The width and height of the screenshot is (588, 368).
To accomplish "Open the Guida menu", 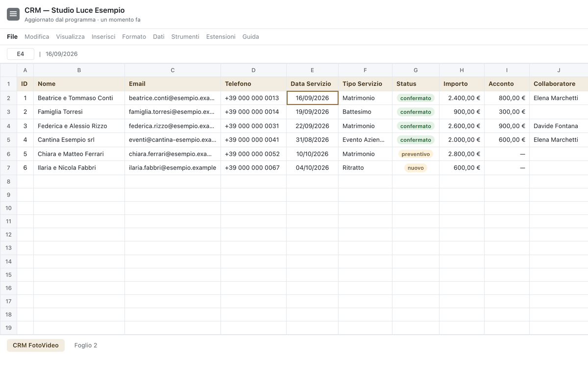I will pos(251,37).
